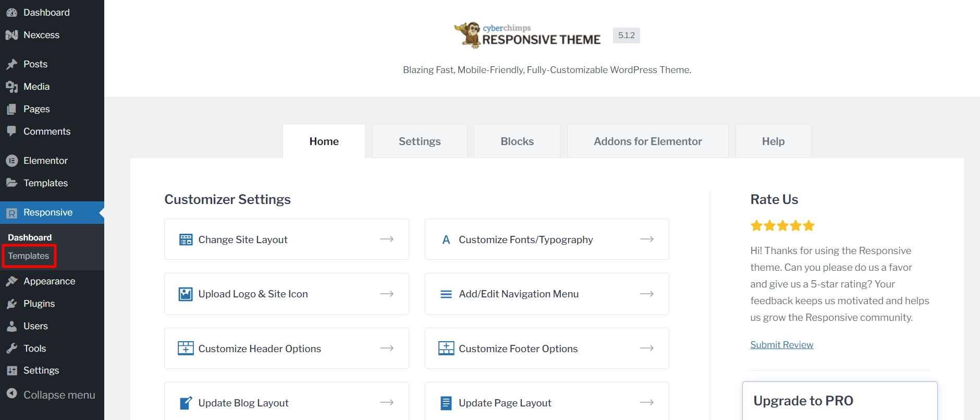Open the Pages menu item
Image resolution: width=980 pixels, height=420 pixels.
tap(52, 109)
